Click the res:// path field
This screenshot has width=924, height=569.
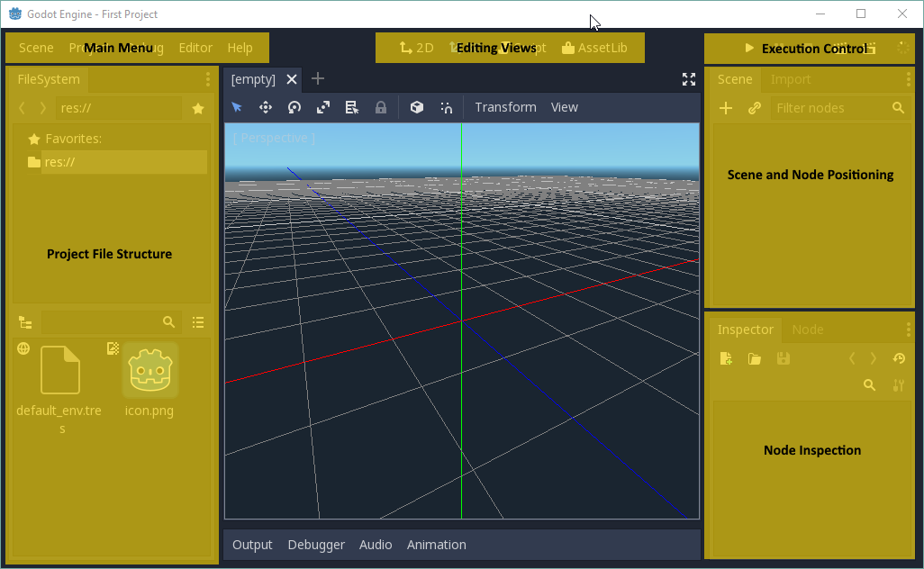click(x=119, y=108)
